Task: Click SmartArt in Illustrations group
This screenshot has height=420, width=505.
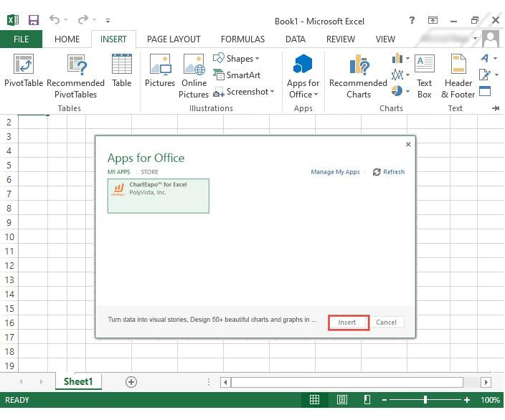Action: pos(237,75)
